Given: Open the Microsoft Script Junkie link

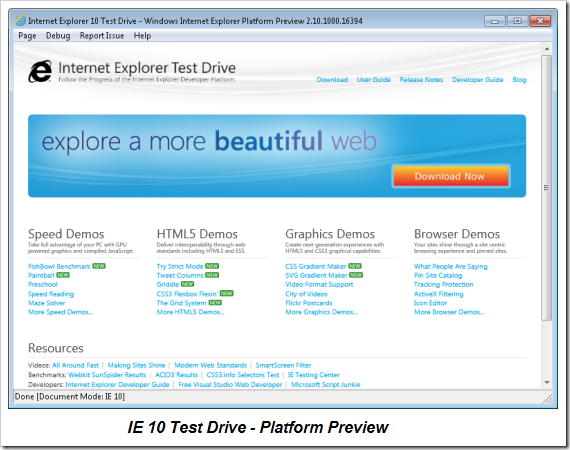Looking at the screenshot, I should point(326,384).
